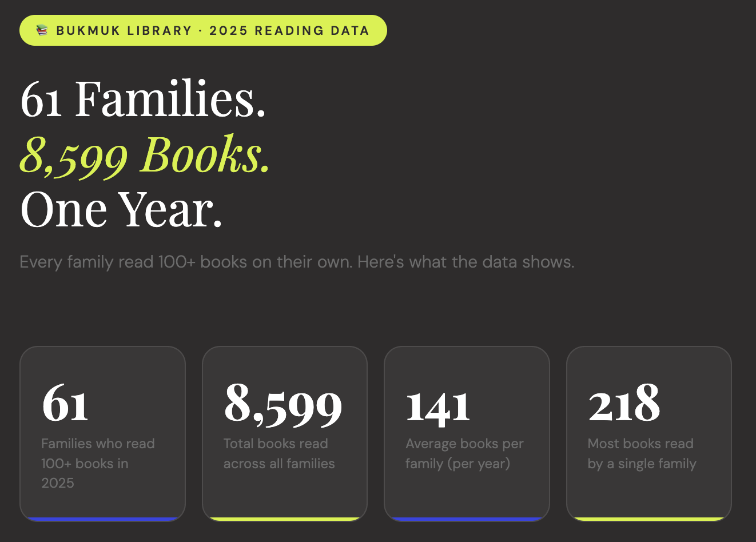Select the "61 Families." headline line
756x542 pixels.
tap(143, 99)
